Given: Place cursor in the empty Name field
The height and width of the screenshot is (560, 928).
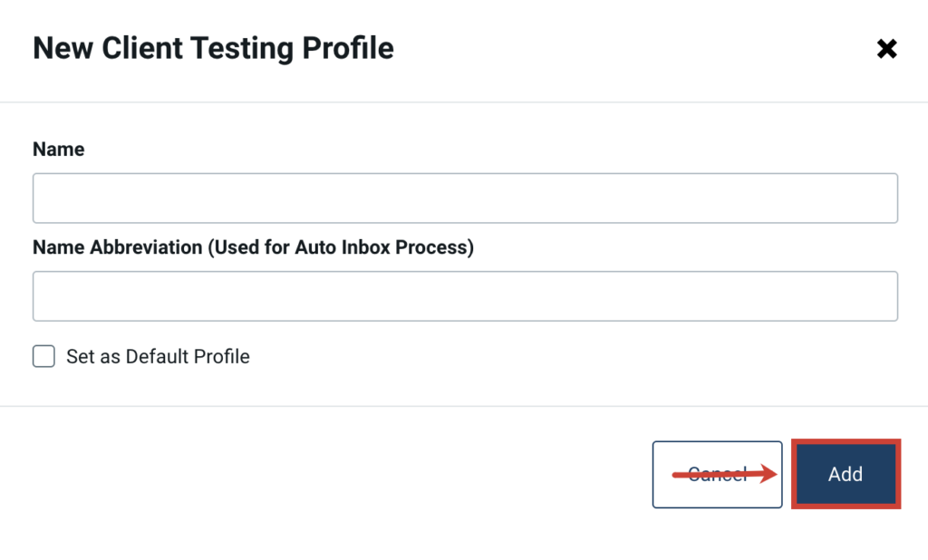Looking at the screenshot, I should pos(464,198).
